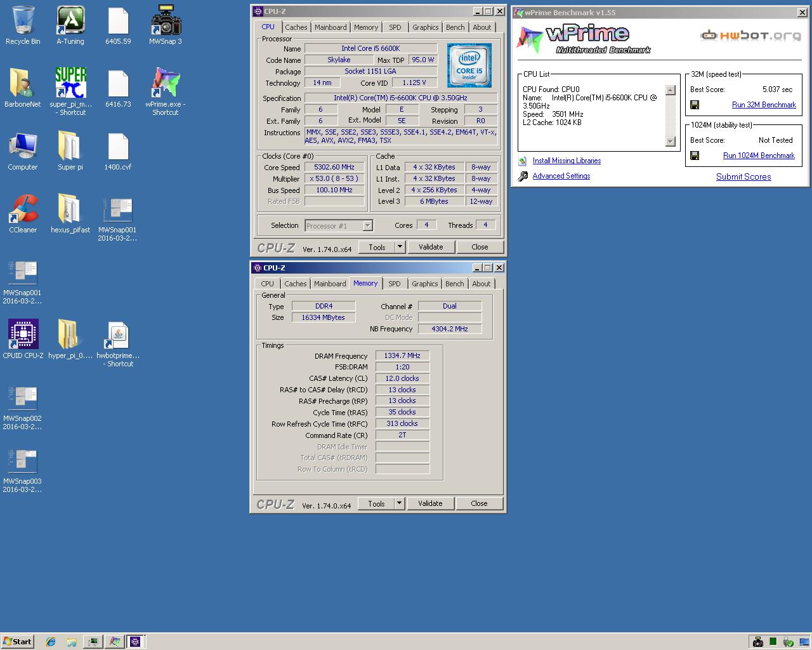Open the BarboneNet folder
The image size is (812, 650).
(x=23, y=88)
